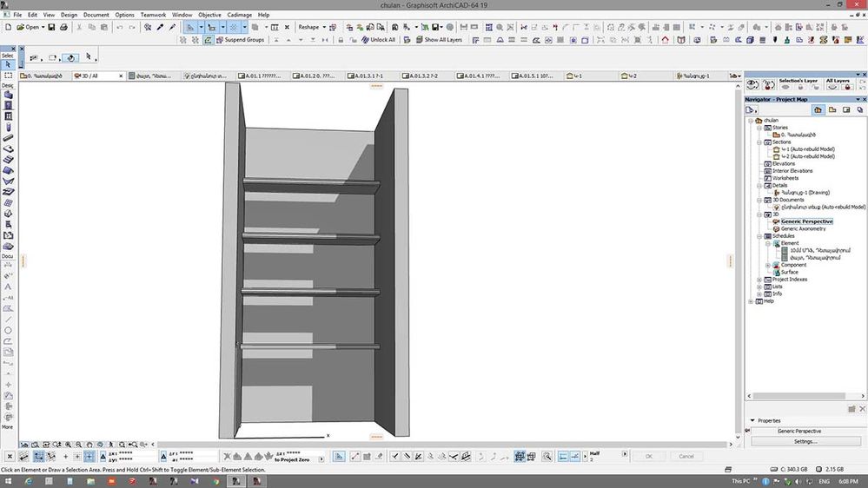868x488 pixels.
Task: Click the Unlock All toolbar button
Action: point(378,40)
